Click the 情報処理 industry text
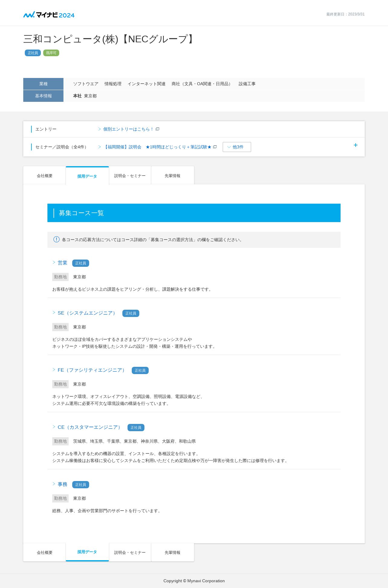388x588 pixels. pyautogui.click(x=113, y=84)
